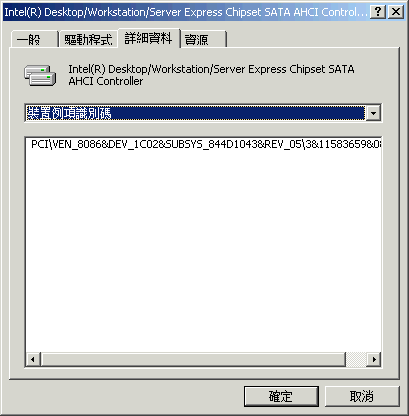Expand the property list dropdown arrow

coord(373,113)
